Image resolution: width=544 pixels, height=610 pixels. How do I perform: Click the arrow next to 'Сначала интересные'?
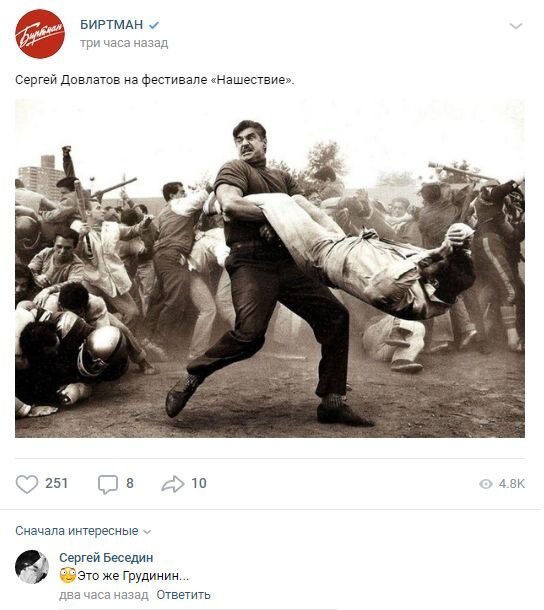click(147, 532)
